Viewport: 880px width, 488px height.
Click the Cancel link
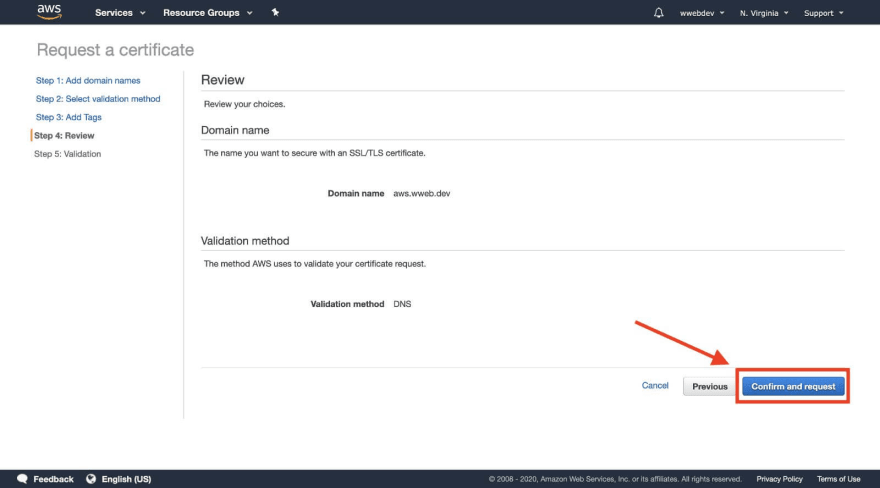tap(655, 385)
